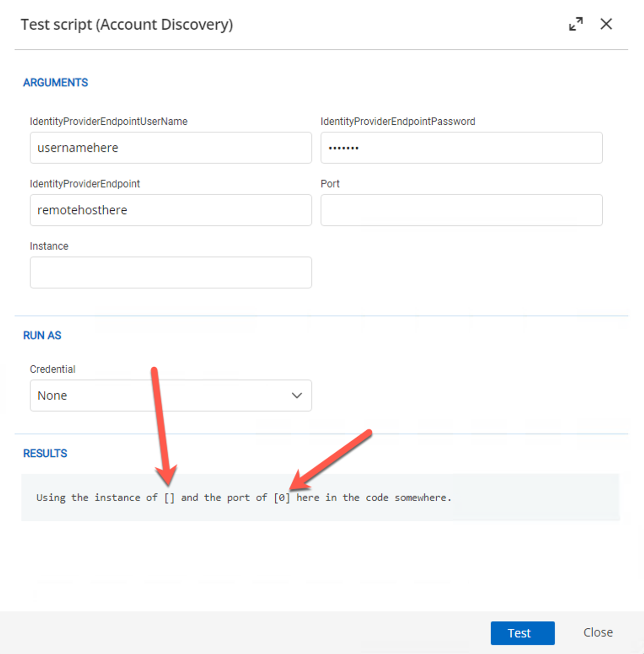Click the IdentityProviderEndpointUserName label
Image resolution: width=644 pixels, height=654 pixels.
[109, 121]
